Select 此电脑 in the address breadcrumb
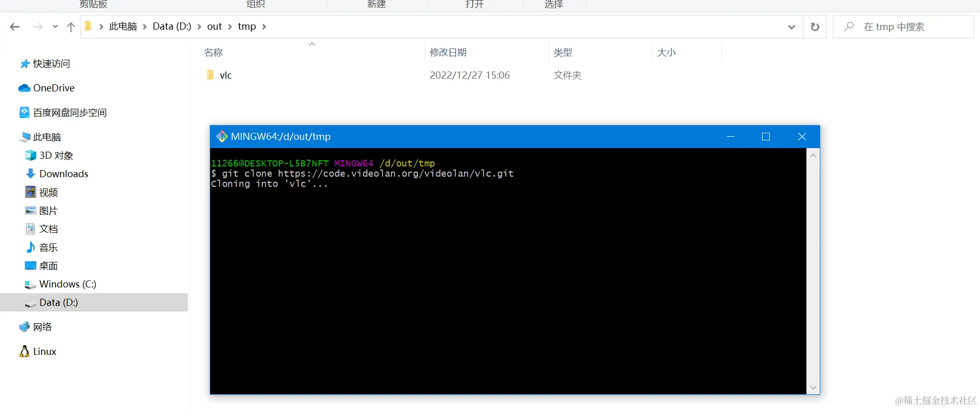 pos(123,27)
